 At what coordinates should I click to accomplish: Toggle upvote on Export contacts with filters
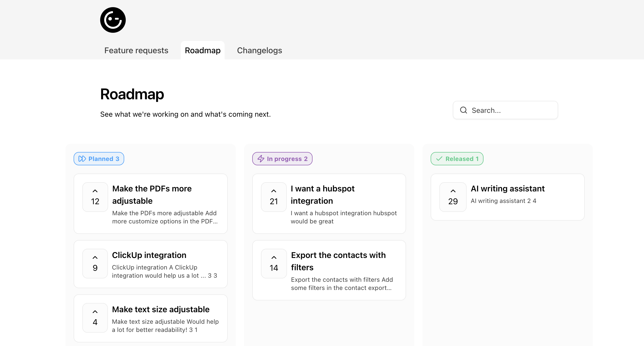274,264
